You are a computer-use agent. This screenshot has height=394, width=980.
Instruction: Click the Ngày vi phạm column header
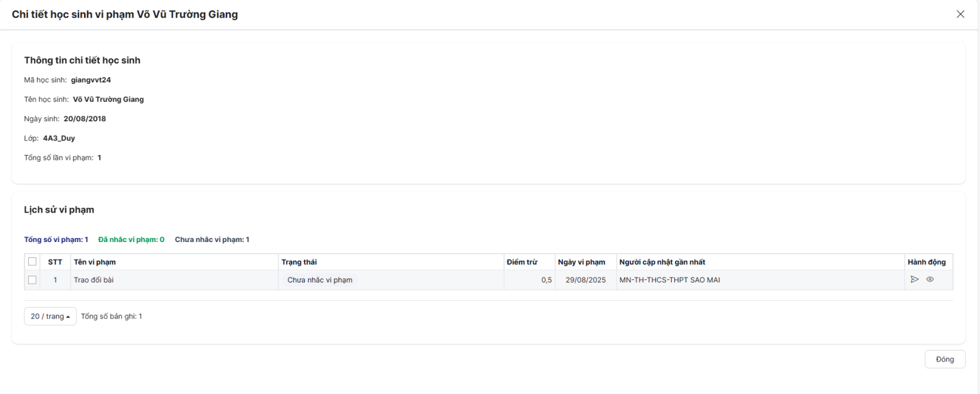point(581,262)
